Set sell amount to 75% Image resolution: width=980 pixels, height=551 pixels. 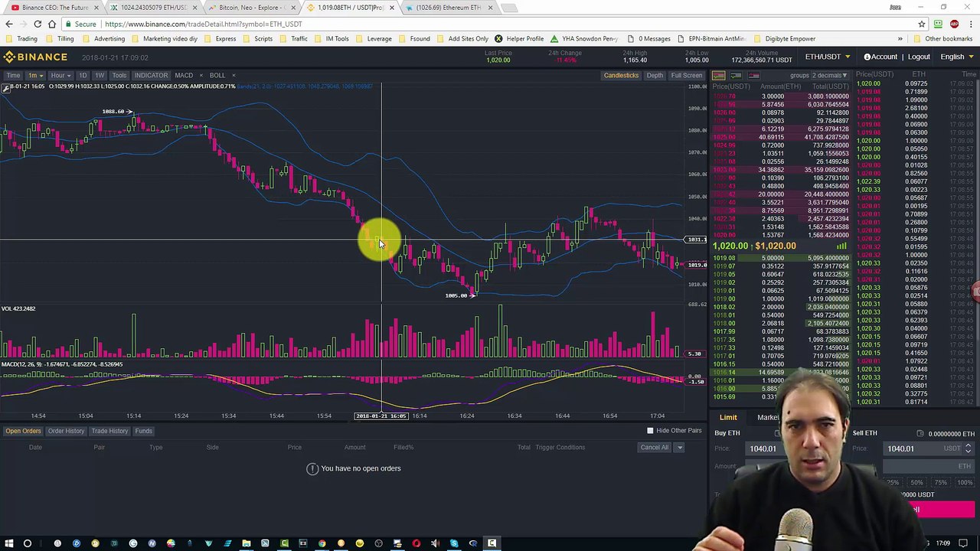point(940,482)
